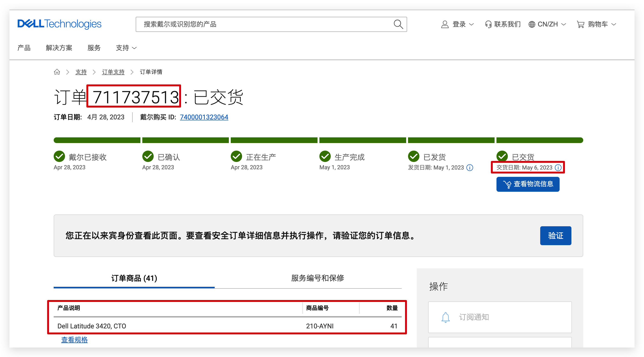The image size is (644, 357).
Task: Click the globe icon for CN/ZH
Action: pos(532,24)
